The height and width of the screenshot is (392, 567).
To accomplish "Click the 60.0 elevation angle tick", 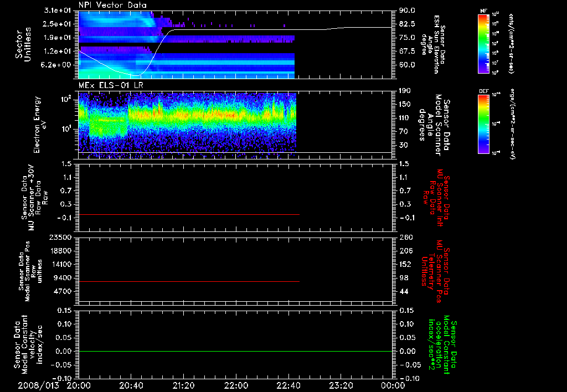I will (407, 65).
